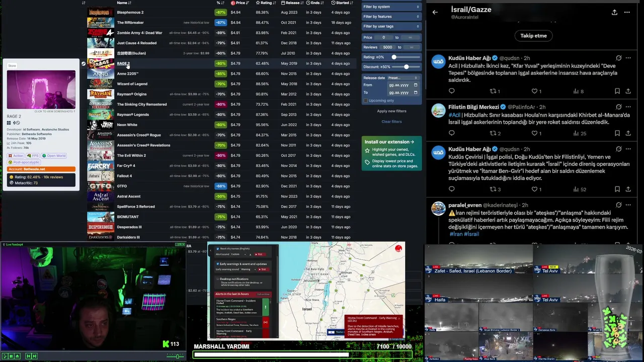Click the Discount slider handle
The height and width of the screenshot is (362, 644).
(406, 67)
